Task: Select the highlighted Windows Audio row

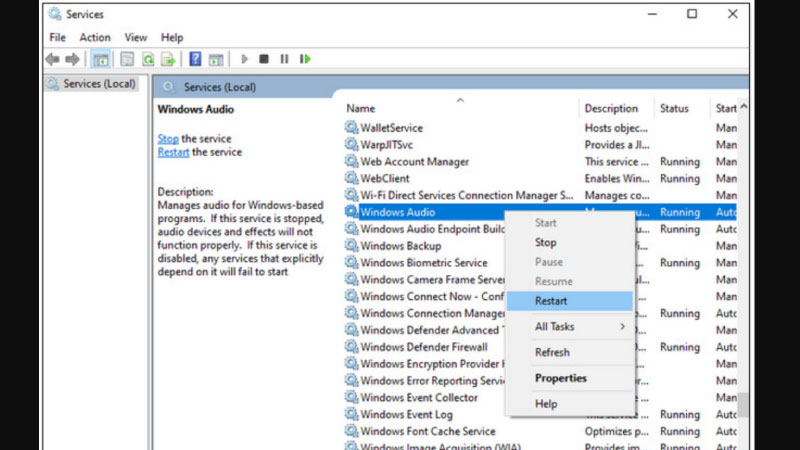Action: (x=540, y=212)
